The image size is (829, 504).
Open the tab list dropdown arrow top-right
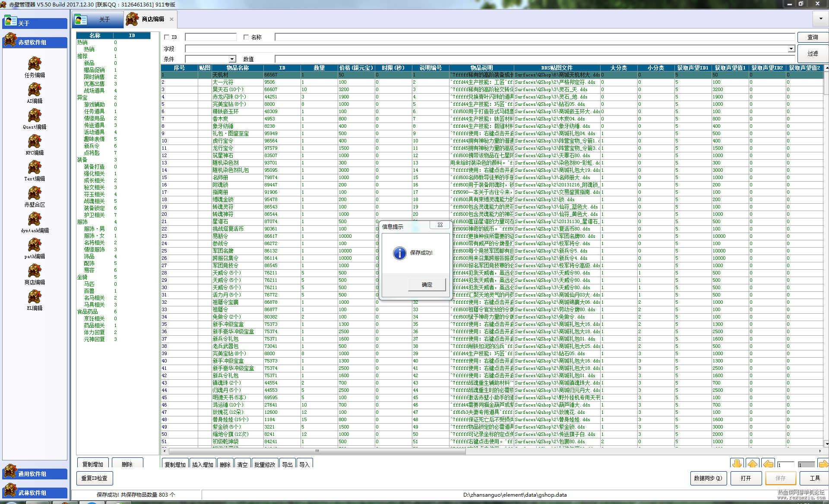coord(821,19)
